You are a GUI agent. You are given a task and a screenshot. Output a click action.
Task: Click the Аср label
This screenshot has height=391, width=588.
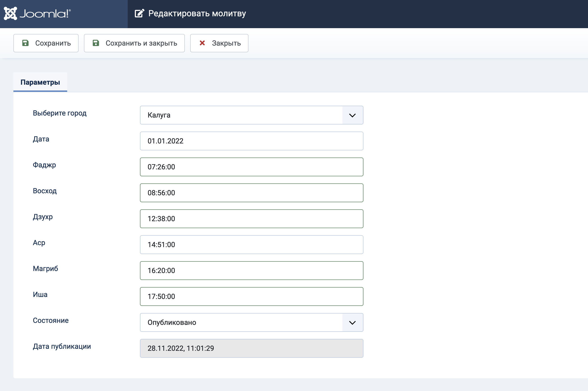39,243
